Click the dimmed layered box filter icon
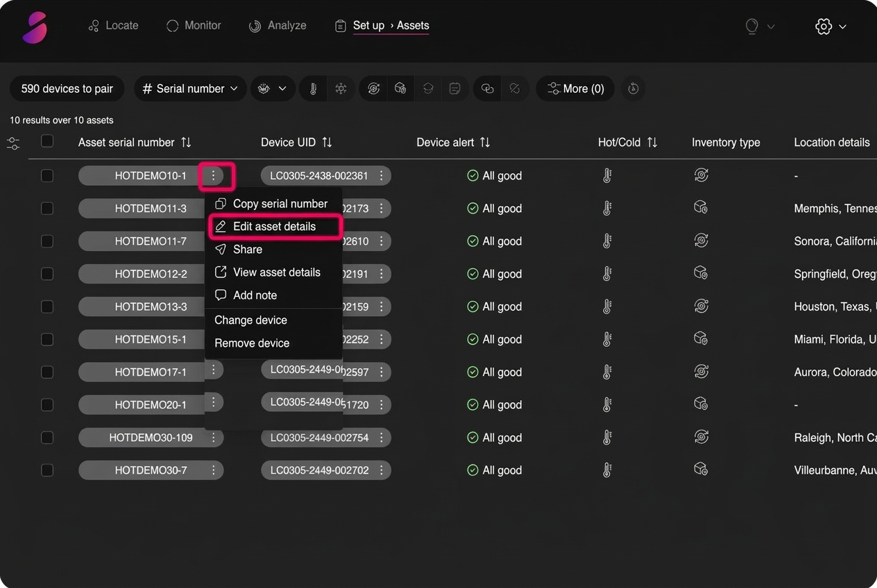 (x=428, y=89)
